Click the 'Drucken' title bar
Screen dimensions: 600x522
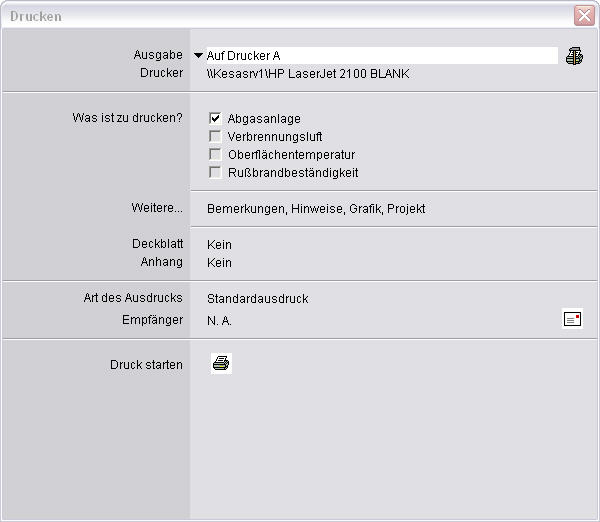pos(280,16)
